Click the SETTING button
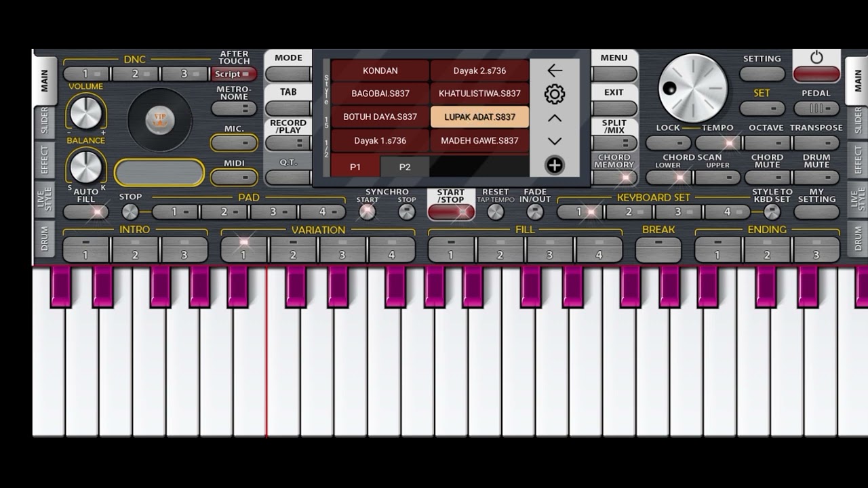Screen dimensions: 868x488 762,74
